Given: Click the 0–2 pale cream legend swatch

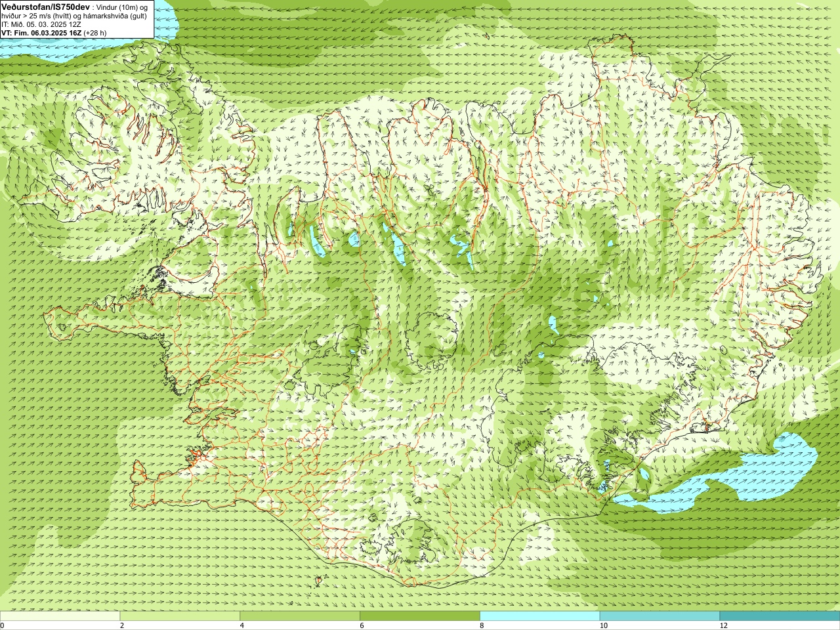Looking at the screenshot, I should point(60,616).
